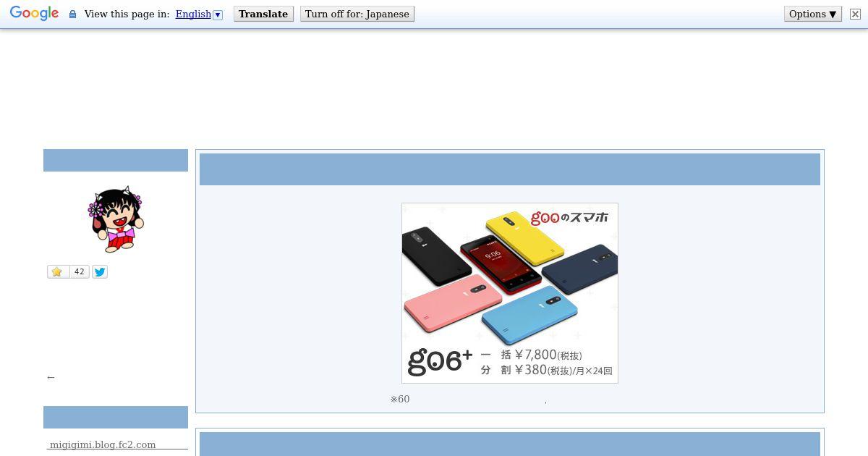Screen dimensions: 868x456
Task: Click the Translate button
Action: 263,14
